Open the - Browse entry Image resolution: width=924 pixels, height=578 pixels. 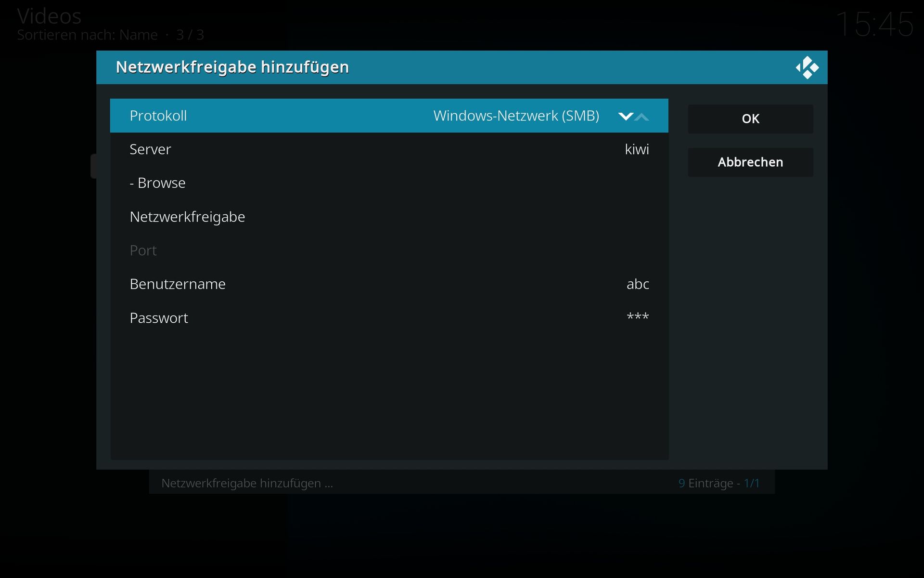coord(389,183)
